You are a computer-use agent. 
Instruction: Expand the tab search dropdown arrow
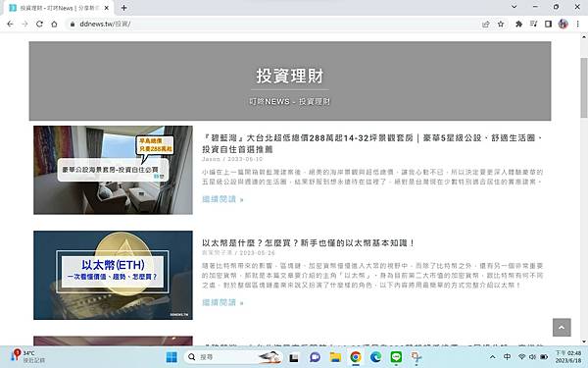pyautogui.click(x=514, y=7)
